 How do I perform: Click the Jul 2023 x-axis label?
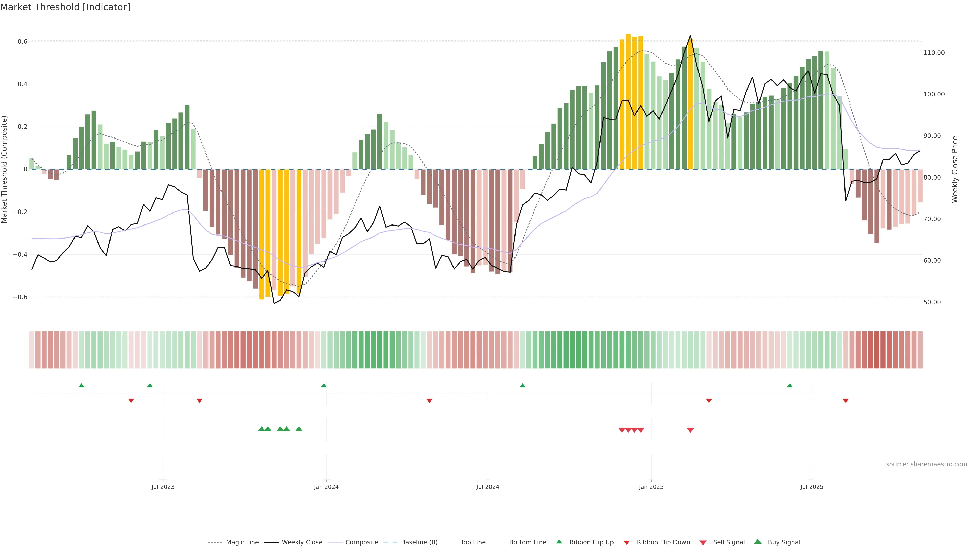pyautogui.click(x=163, y=487)
